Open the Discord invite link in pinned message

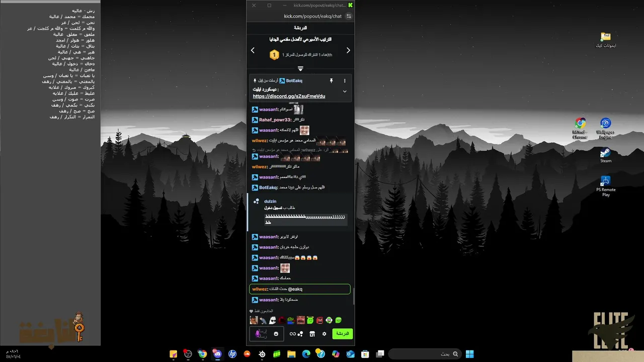289,96
